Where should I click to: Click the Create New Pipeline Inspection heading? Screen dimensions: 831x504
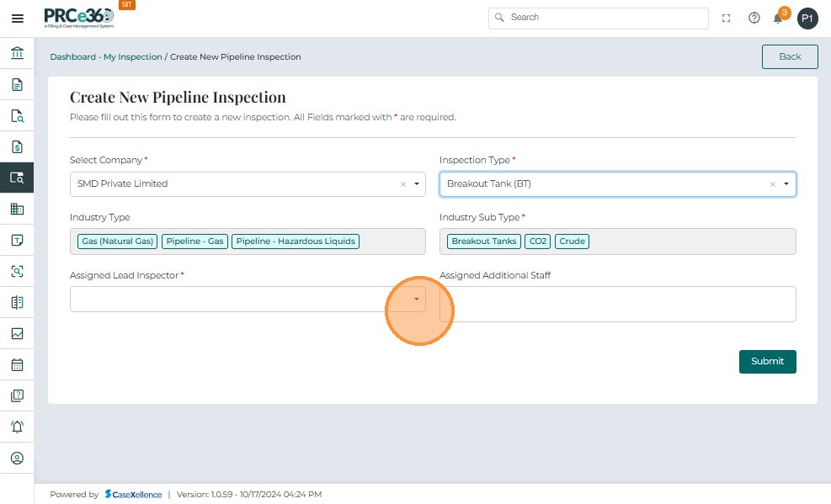[x=178, y=98]
